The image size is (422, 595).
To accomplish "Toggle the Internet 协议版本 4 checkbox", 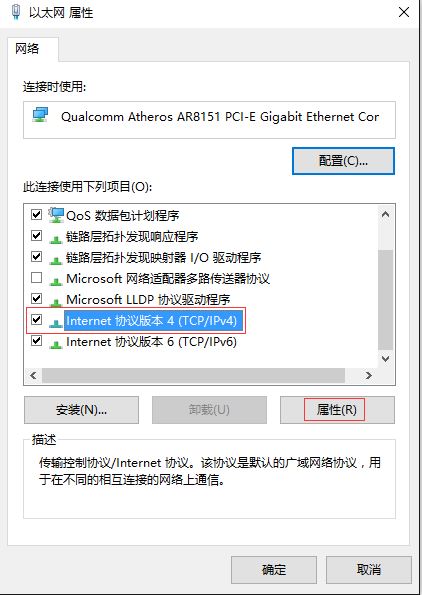I will tap(36, 319).
